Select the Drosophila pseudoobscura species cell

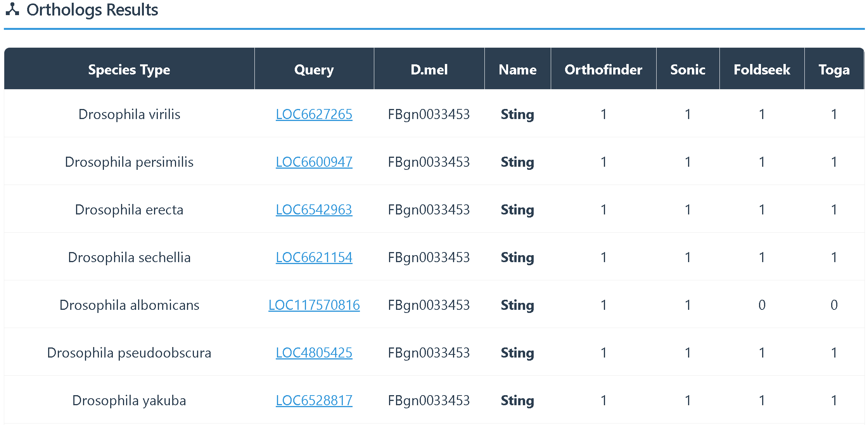tap(129, 353)
